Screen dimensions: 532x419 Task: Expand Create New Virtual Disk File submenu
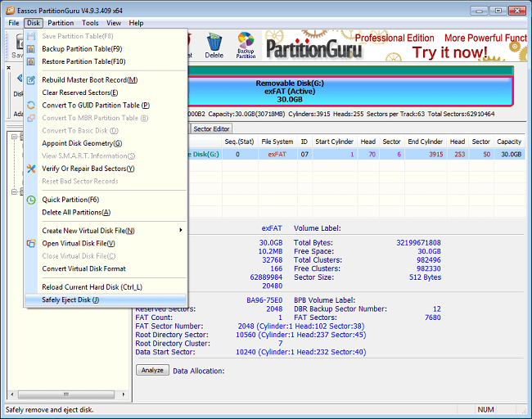(106, 231)
